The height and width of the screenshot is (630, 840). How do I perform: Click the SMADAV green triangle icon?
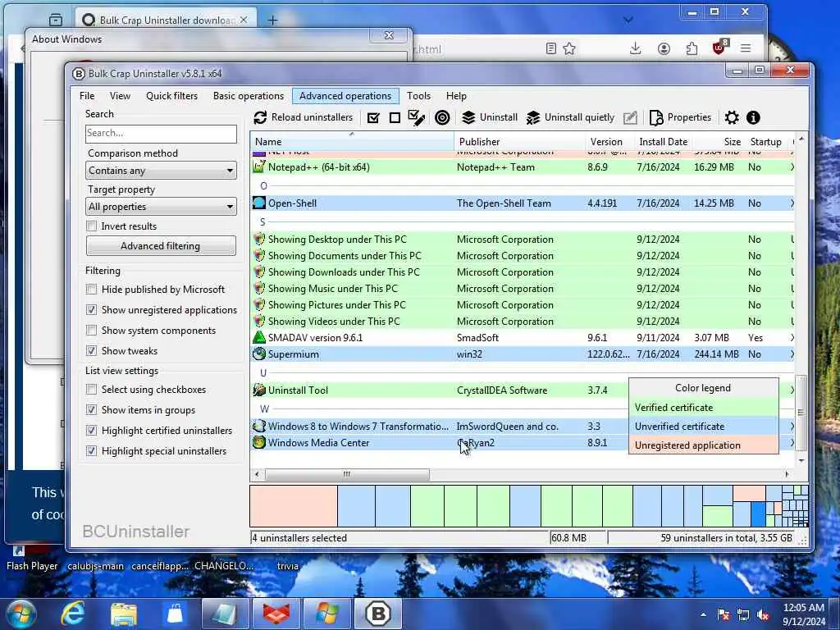(258, 337)
